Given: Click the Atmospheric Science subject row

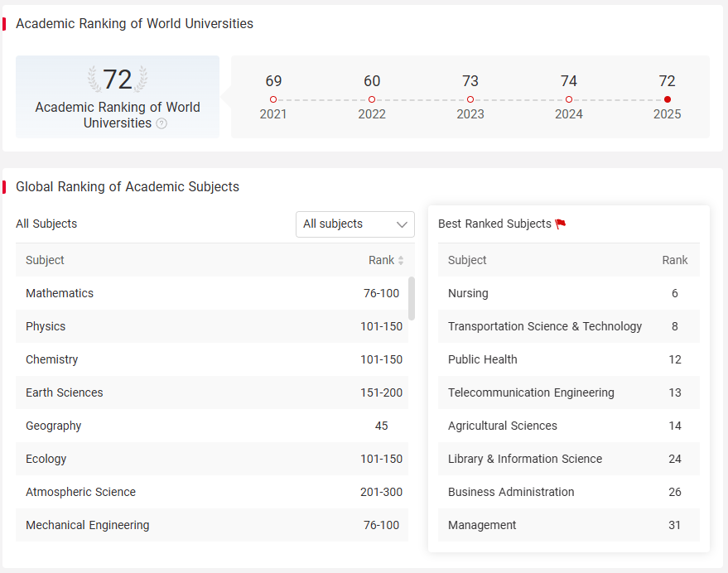Looking at the screenshot, I should coord(212,492).
